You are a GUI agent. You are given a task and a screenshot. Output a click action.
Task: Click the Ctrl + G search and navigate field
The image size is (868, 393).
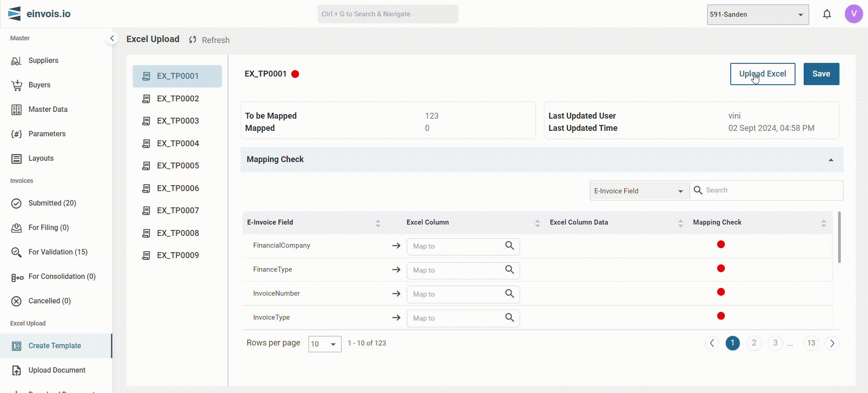[x=388, y=14]
